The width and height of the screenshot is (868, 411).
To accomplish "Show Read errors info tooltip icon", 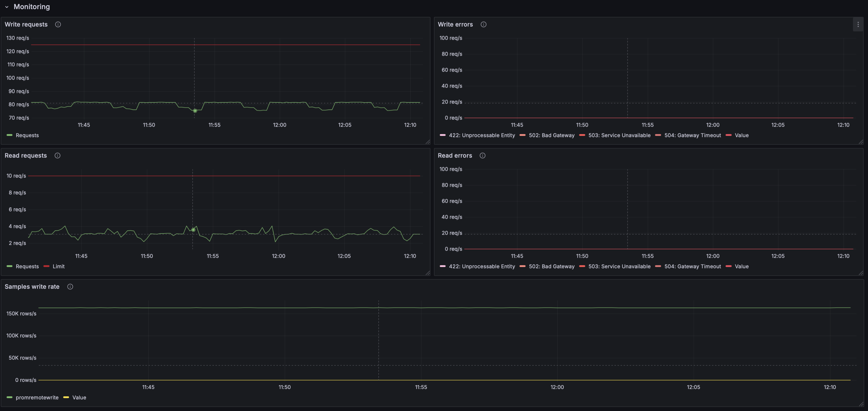I will (x=482, y=155).
